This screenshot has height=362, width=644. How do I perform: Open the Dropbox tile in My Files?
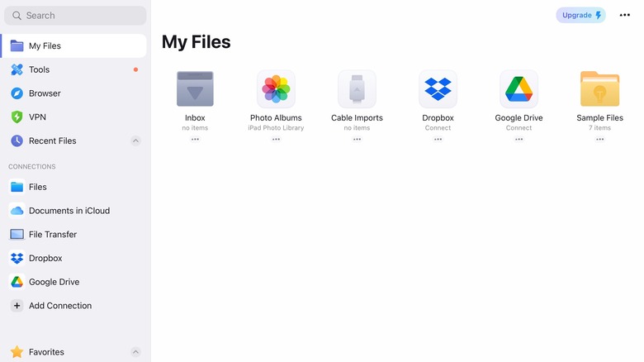click(x=438, y=89)
